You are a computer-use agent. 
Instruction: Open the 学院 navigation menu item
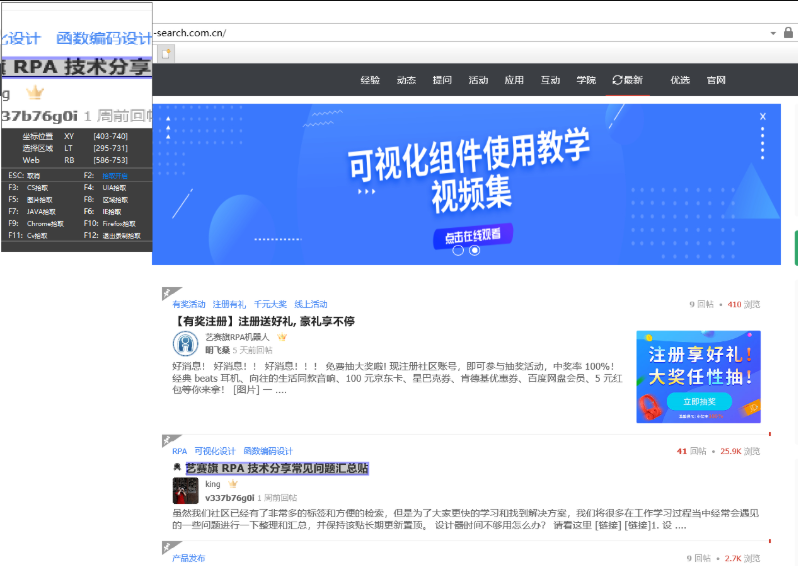coord(586,80)
